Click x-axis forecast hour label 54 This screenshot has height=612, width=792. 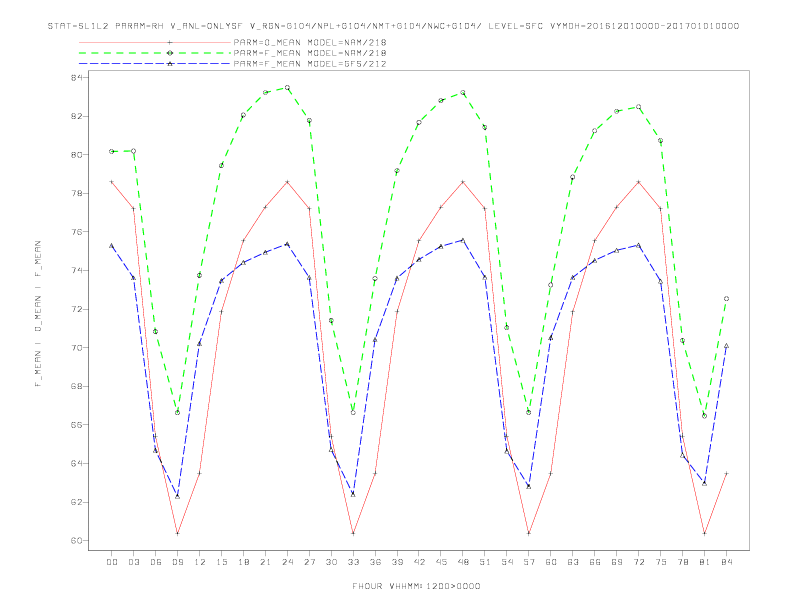click(507, 562)
